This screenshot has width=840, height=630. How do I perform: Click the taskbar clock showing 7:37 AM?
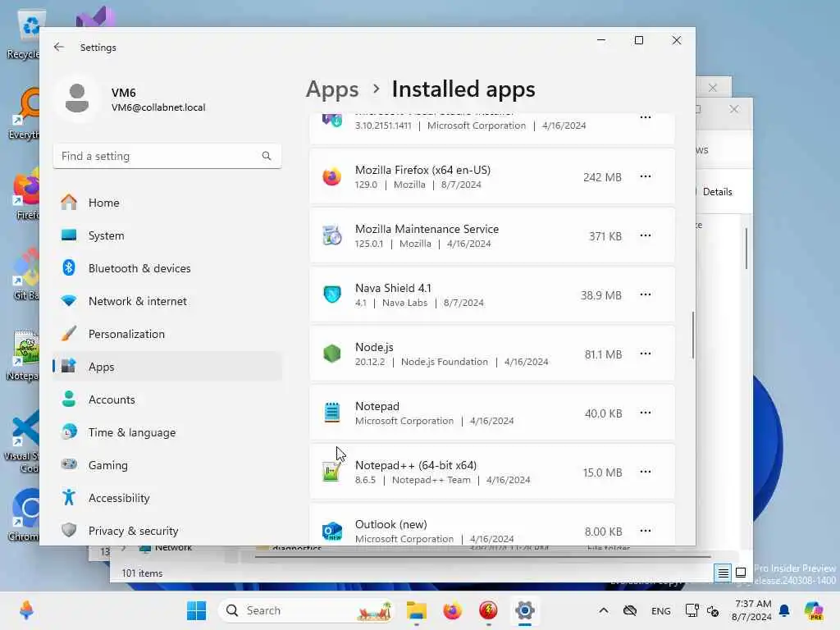click(751, 610)
